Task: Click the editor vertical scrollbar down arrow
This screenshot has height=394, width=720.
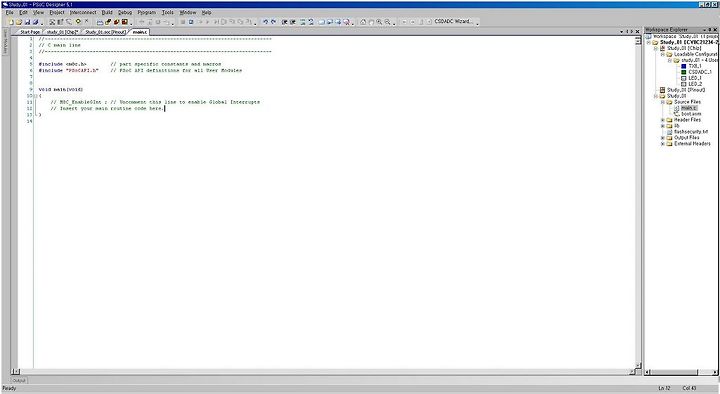Action: coord(638,365)
